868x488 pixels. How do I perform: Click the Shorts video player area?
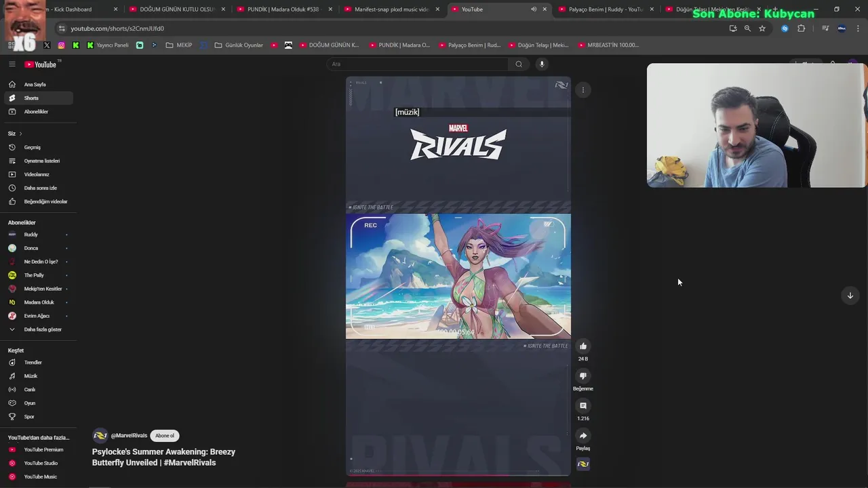point(458,276)
